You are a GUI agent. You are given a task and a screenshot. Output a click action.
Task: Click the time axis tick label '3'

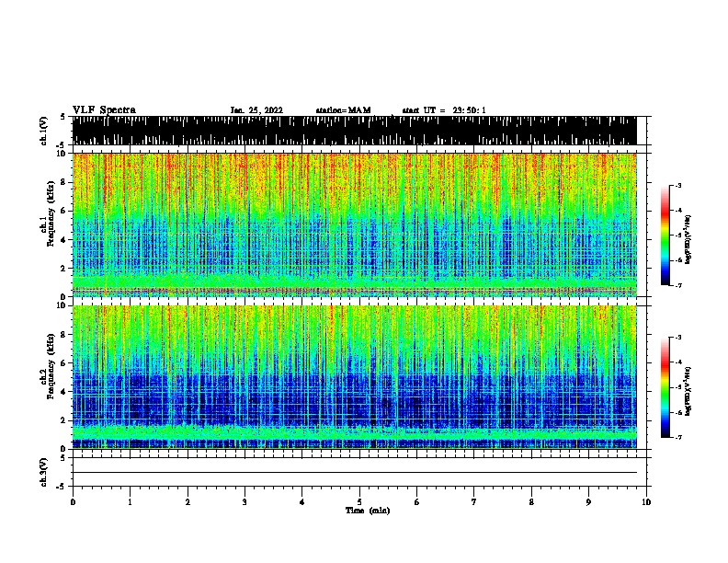pos(245,502)
